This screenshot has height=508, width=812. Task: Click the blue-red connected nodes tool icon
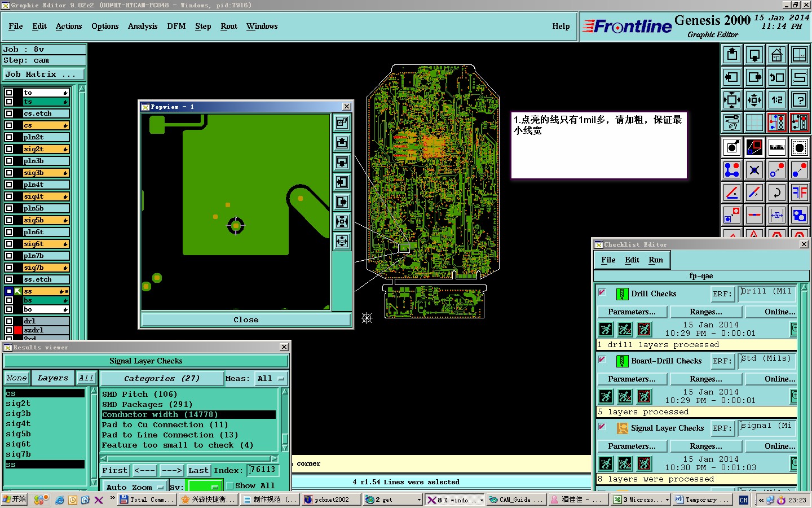click(x=732, y=170)
